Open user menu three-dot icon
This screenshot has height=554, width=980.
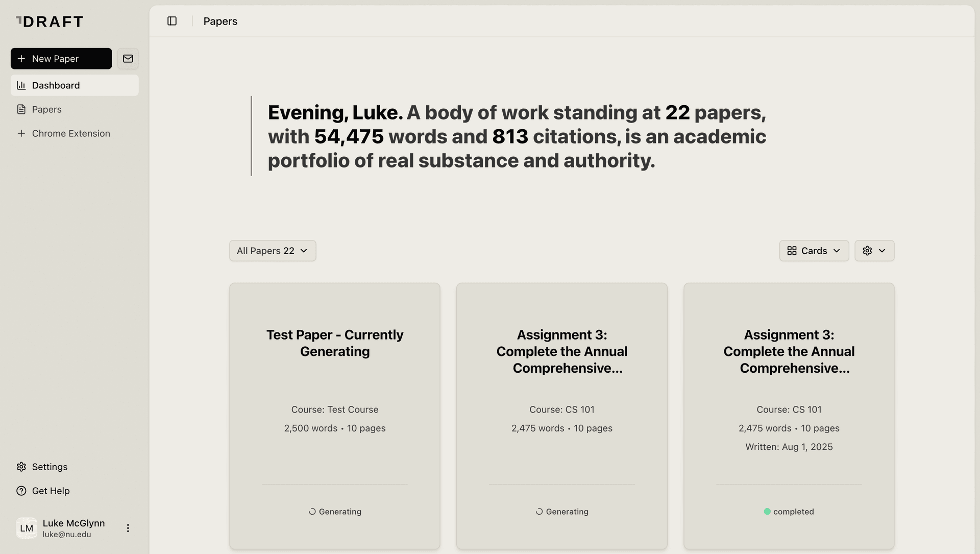(x=128, y=528)
